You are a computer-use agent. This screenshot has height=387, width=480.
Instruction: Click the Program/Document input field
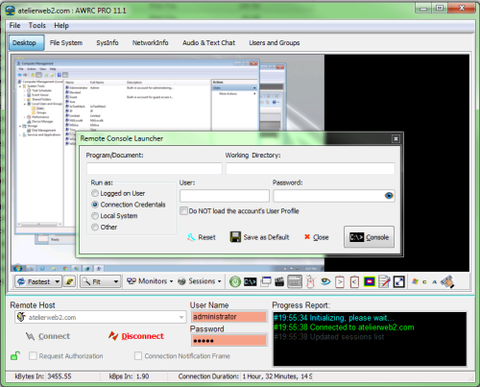154,168
